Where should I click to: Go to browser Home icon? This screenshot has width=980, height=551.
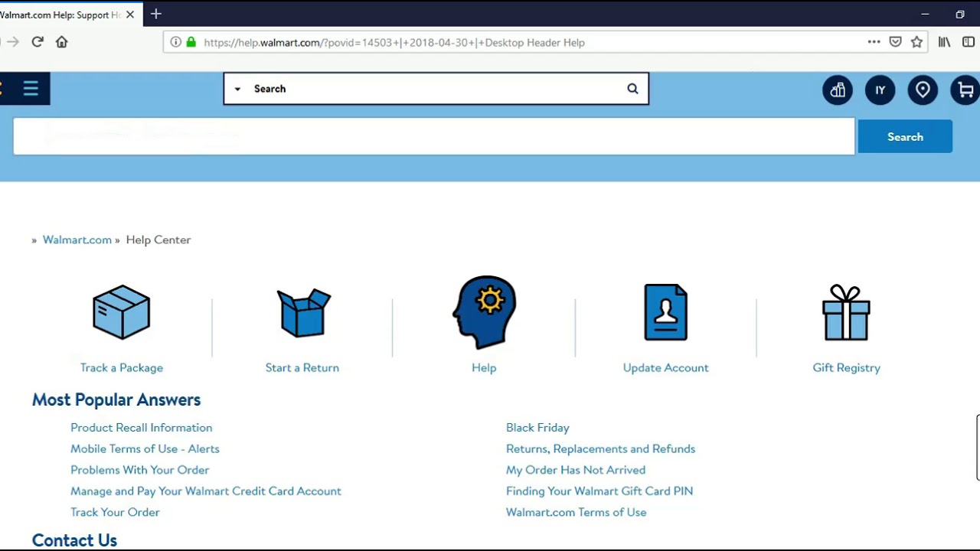[62, 42]
